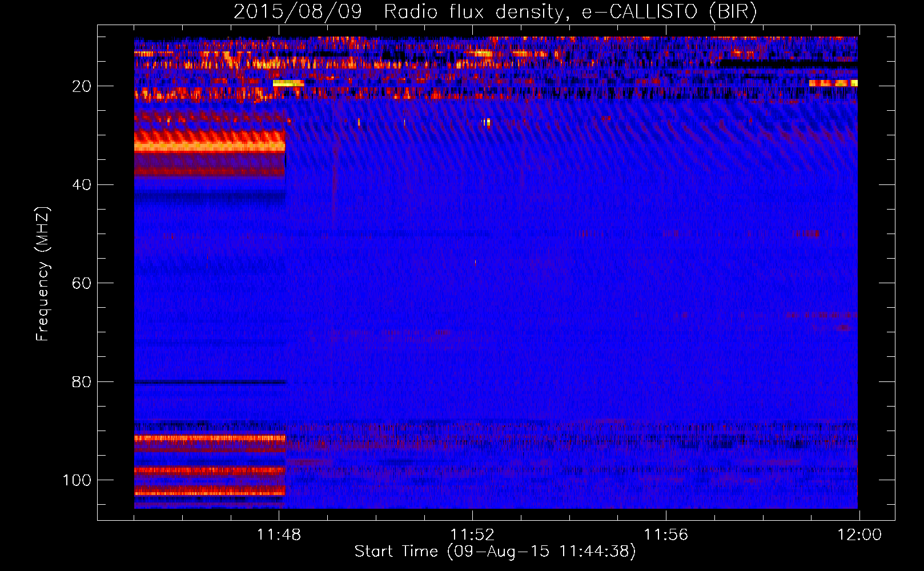The image size is (924, 571).
Task: Select the 11:48 time tick label
Action: (x=279, y=535)
